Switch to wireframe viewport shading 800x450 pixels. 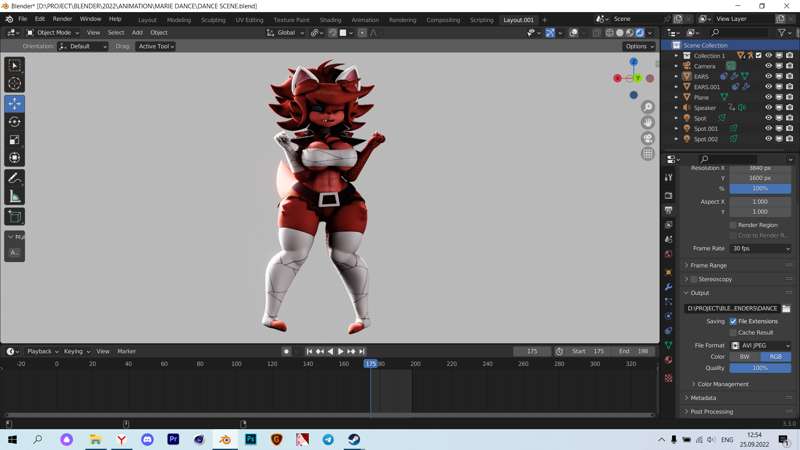point(610,33)
